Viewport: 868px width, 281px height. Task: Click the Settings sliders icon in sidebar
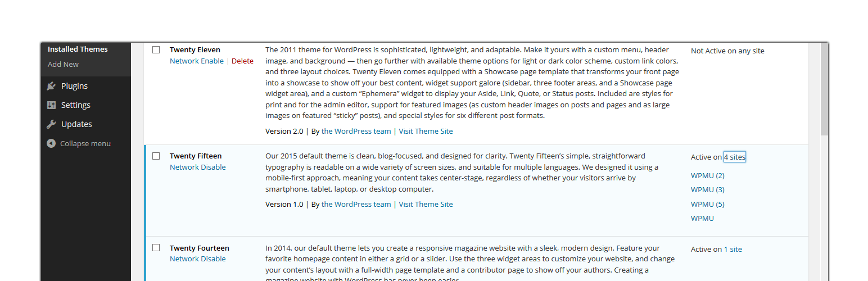coord(52,105)
